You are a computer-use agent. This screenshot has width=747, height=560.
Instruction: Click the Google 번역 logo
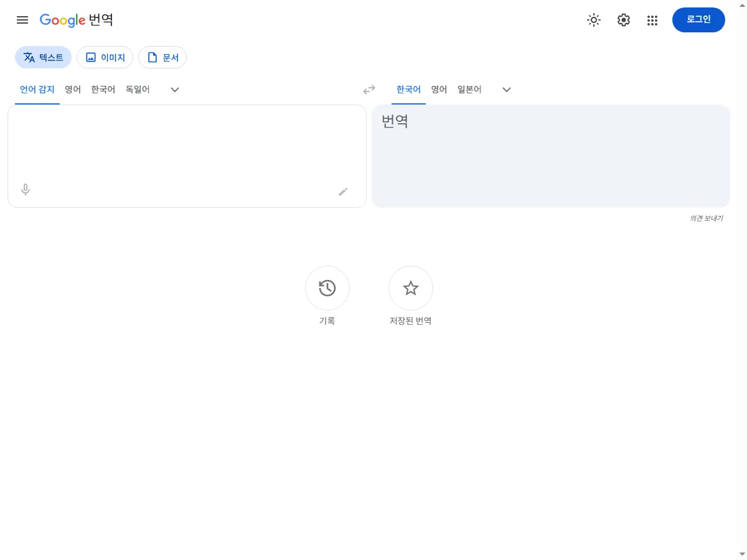pyautogui.click(x=76, y=20)
